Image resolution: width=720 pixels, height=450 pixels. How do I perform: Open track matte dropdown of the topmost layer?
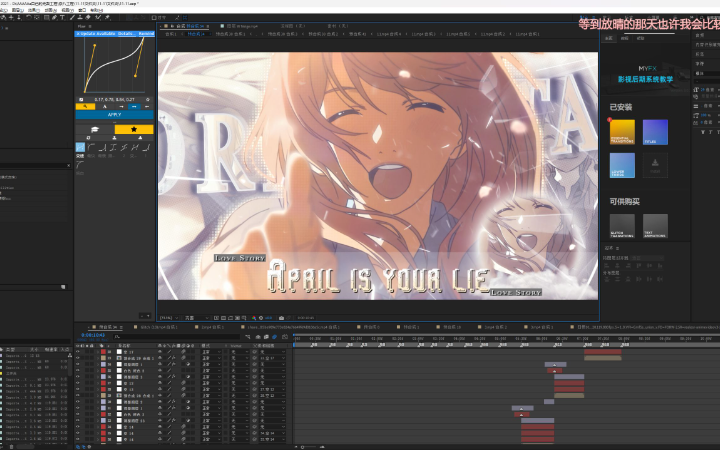pyautogui.click(x=239, y=352)
